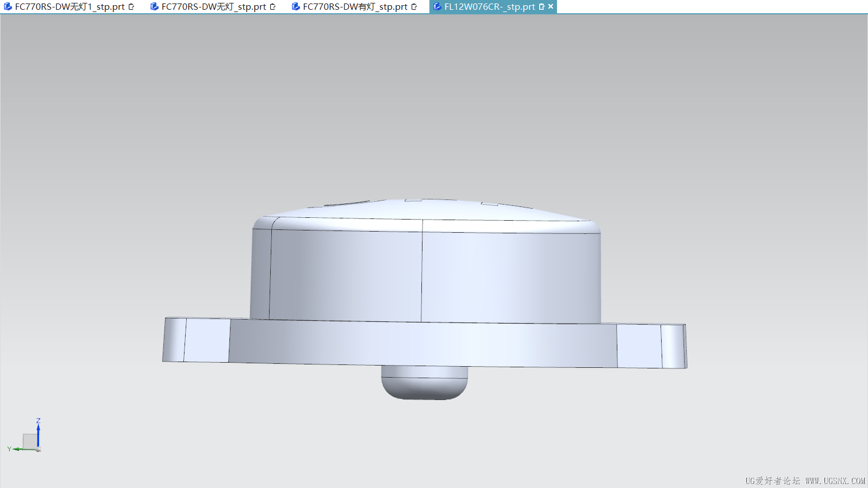Image resolution: width=868 pixels, height=488 pixels.
Task: Select the small rounded knob under the flange
Action: 424,382
